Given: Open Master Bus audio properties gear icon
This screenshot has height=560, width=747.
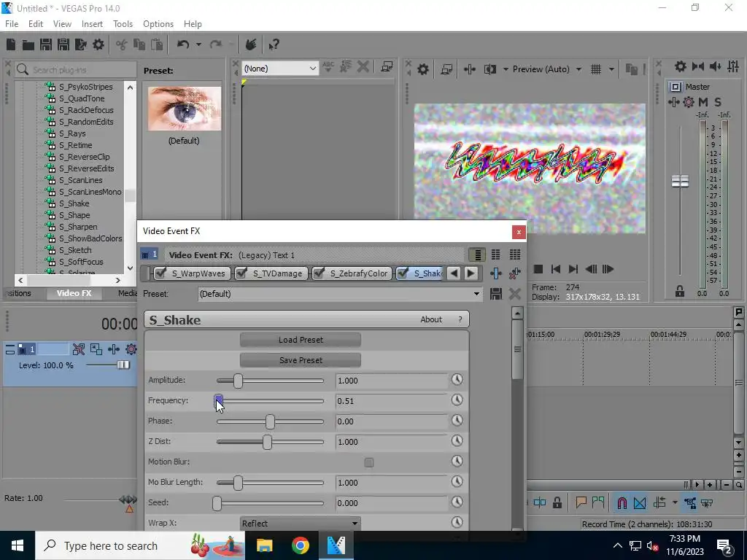Looking at the screenshot, I should click(681, 66).
